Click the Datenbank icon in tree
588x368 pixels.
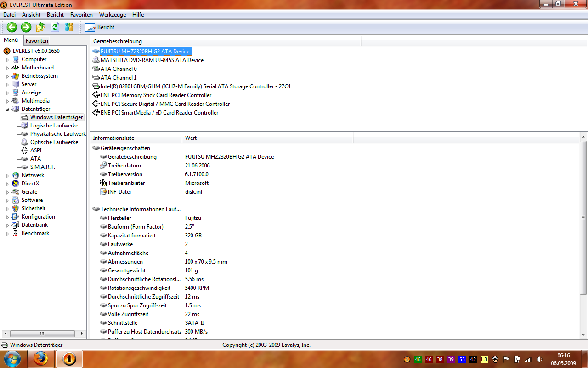[x=16, y=225]
